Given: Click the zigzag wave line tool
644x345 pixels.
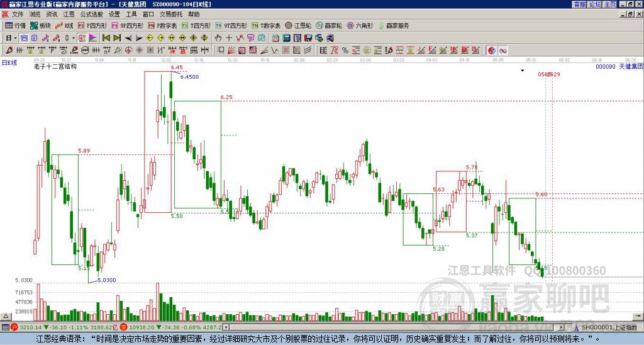Looking at the screenshot, I should click(x=275, y=50).
